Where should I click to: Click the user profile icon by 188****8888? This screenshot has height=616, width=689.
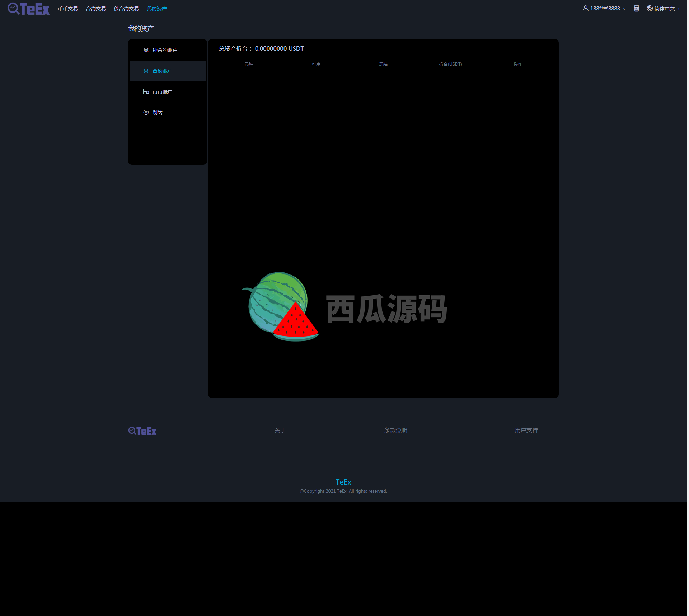(585, 8)
